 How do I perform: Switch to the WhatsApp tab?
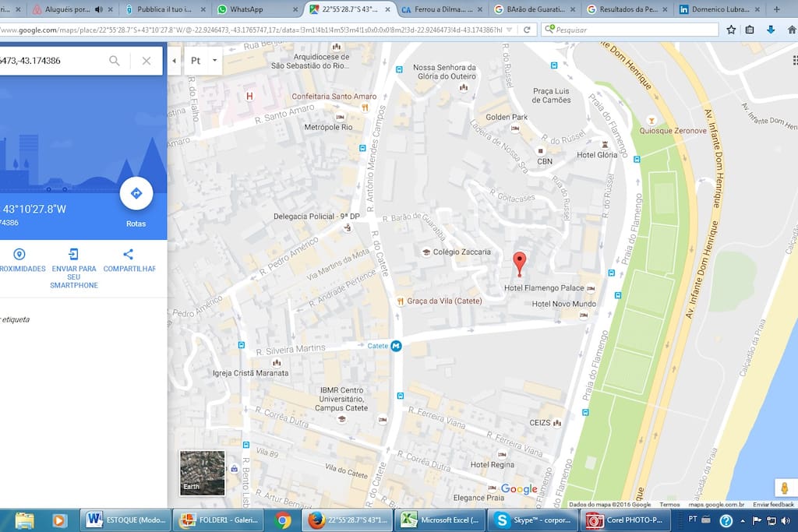point(257,9)
